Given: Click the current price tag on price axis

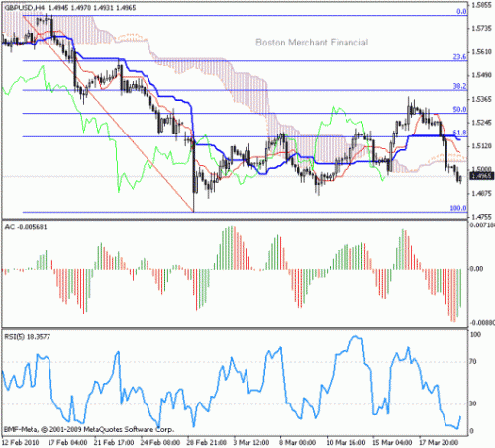Looking at the screenshot, I should tap(482, 176).
